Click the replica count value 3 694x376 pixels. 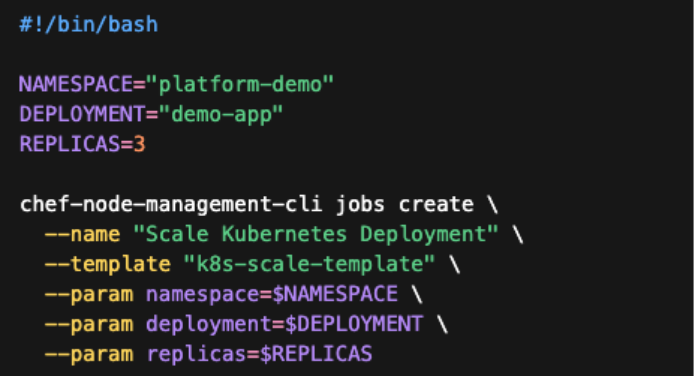[x=139, y=144]
